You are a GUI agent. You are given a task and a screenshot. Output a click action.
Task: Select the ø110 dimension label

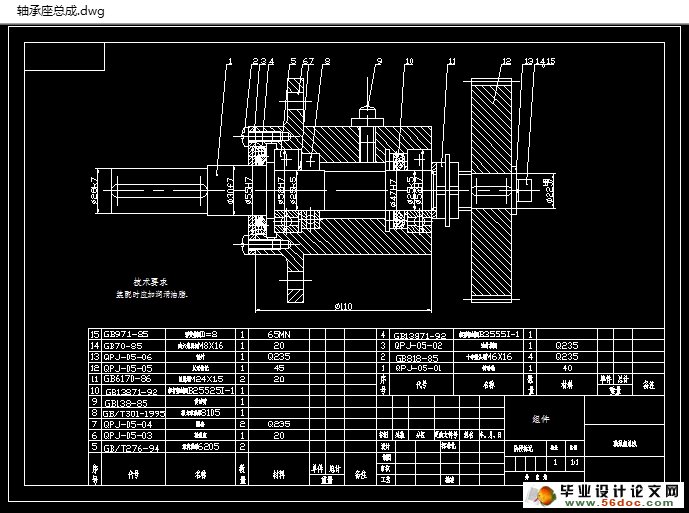click(344, 306)
